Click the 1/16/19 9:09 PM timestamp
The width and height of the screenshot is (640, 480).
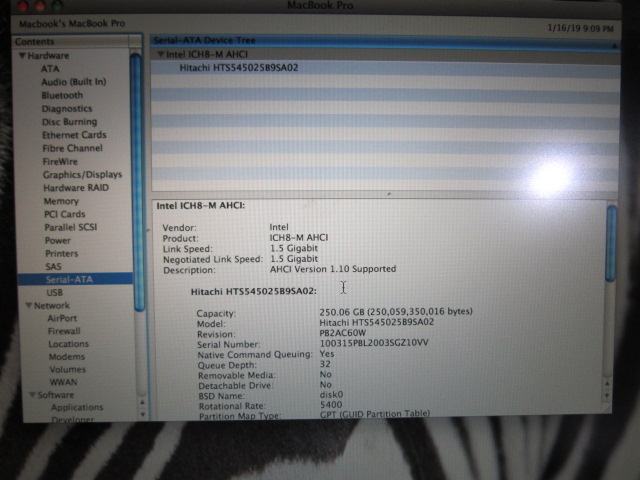coord(580,28)
